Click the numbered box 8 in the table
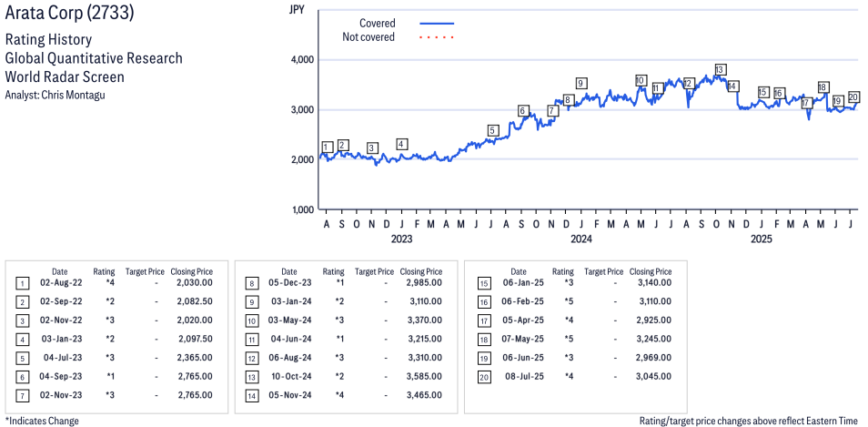 click(x=251, y=284)
